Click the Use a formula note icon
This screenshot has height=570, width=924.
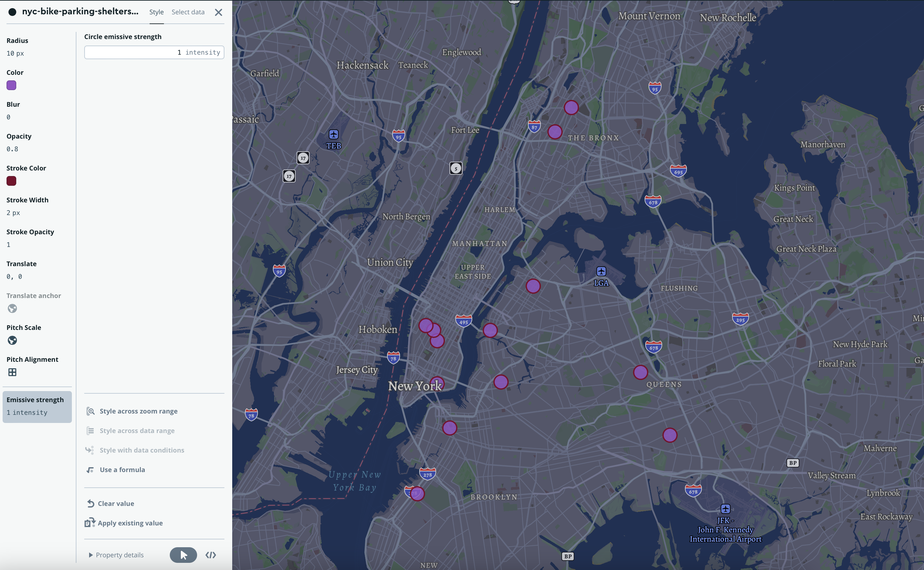pos(90,470)
